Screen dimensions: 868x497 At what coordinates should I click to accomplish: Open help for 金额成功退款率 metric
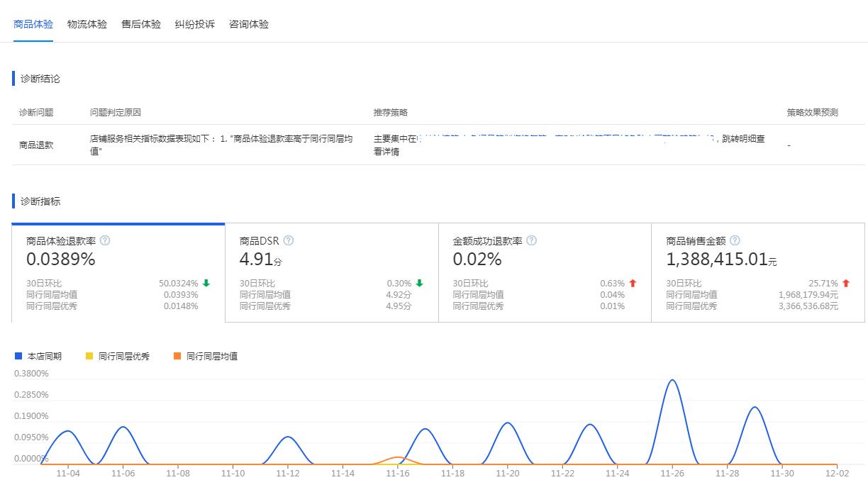tap(530, 240)
